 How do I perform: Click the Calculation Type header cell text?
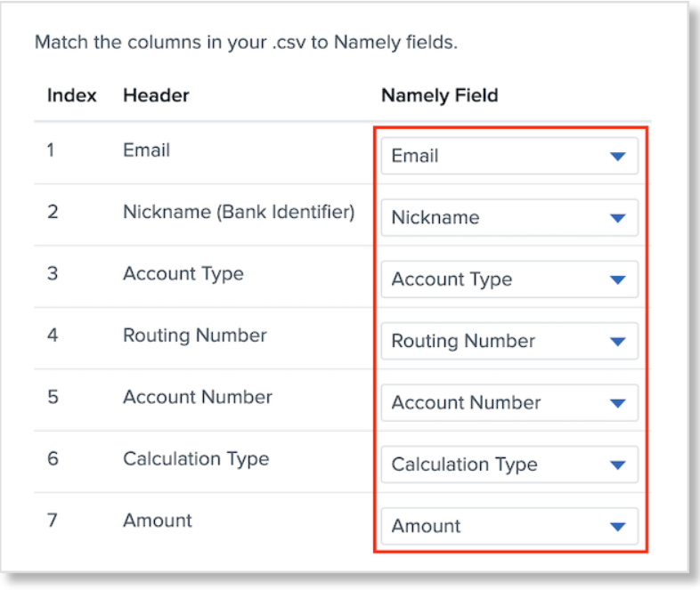(x=195, y=458)
